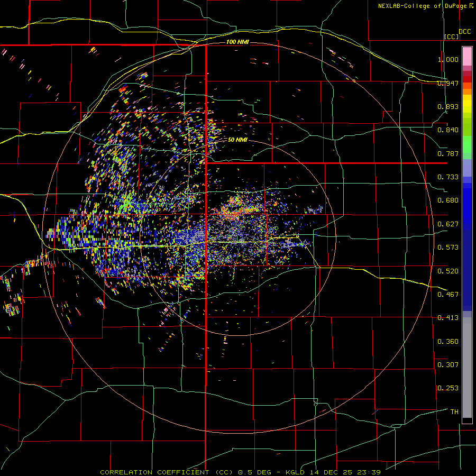This screenshot has height=476, width=476.
Task: Click the pink segment of the color bar
Action: pos(467,56)
